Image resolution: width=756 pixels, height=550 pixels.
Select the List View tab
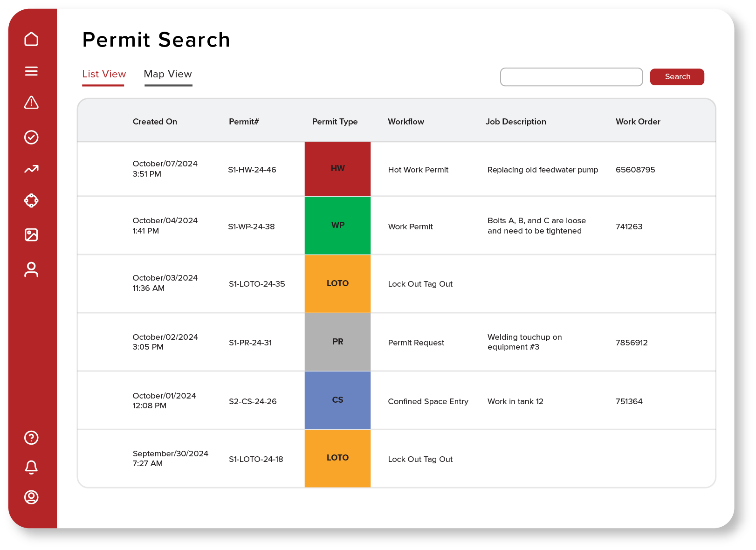(104, 75)
